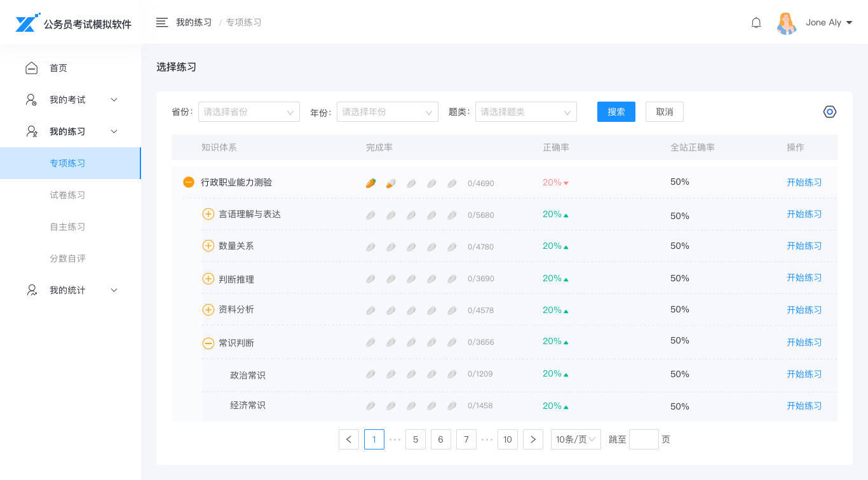Click the next page arrow icon
868x480 pixels.
(x=533, y=439)
